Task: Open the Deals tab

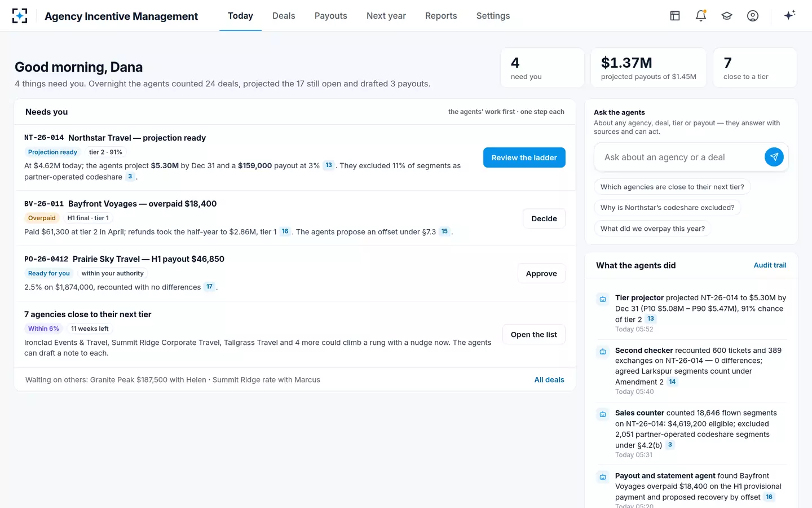Action: click(x=284, y=16)
